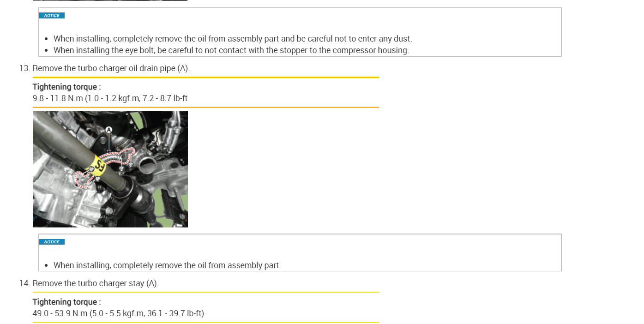
Task: Click the circled A callout in the photo
Action: (109, 130)
